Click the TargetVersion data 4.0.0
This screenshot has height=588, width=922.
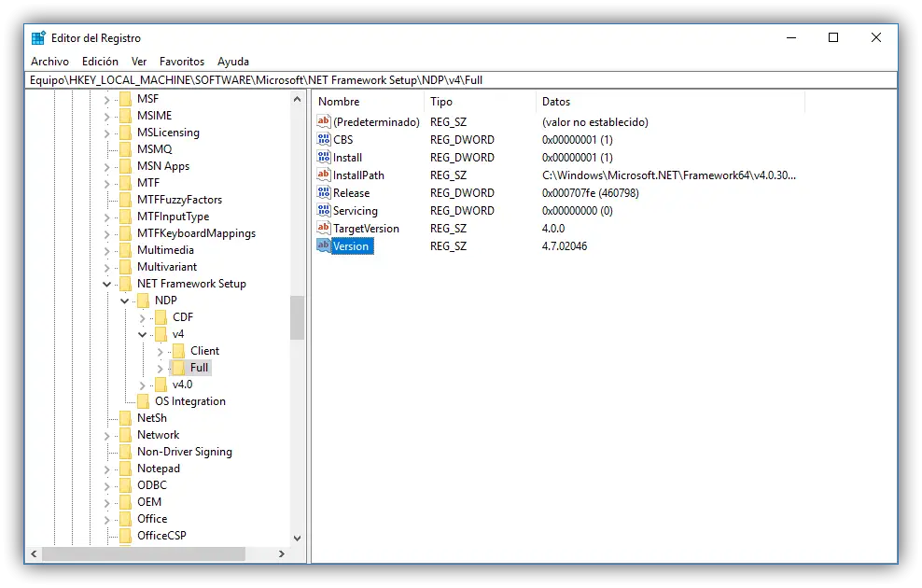pyautogui.click(x=553, y=228)
